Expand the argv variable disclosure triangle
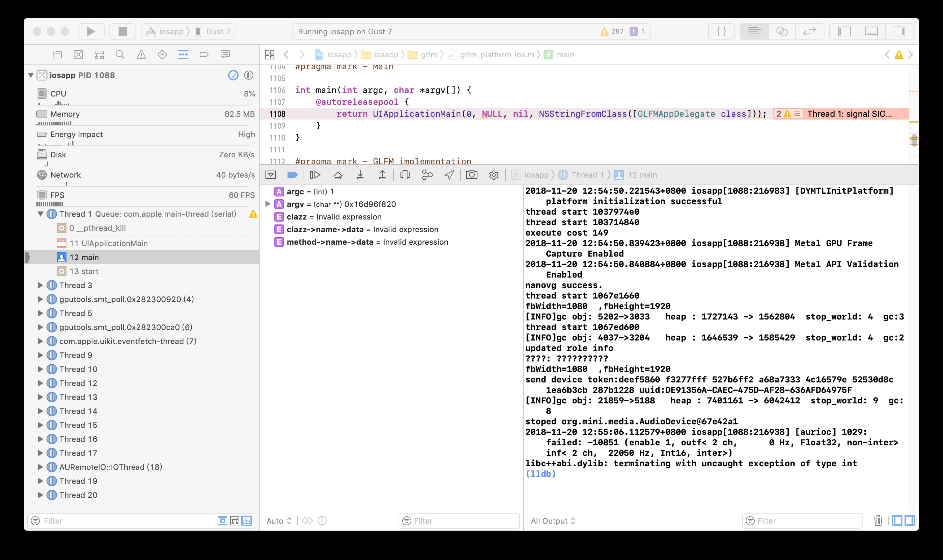This screenshot has width=943, height=560. (x=268, y=204)
